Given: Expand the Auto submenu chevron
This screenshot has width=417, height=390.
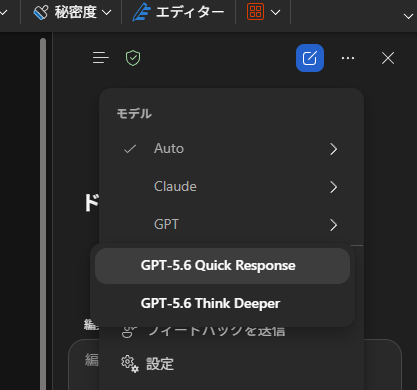Looking at the screenshot, I should [x=333, y=149].
